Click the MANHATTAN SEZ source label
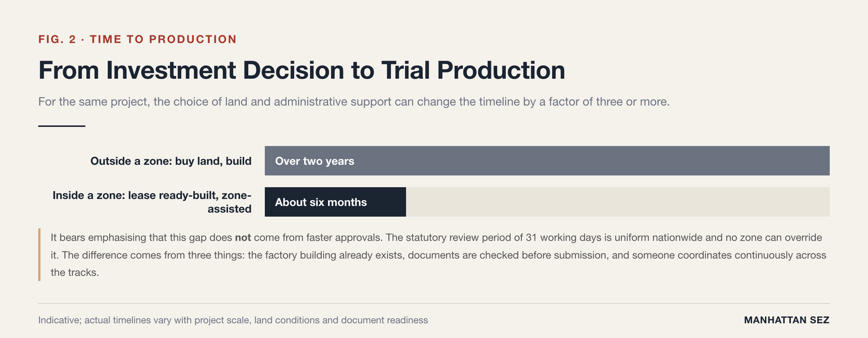Image resolution: width=868 pixels, height=338 pixels. coord(787,320)
